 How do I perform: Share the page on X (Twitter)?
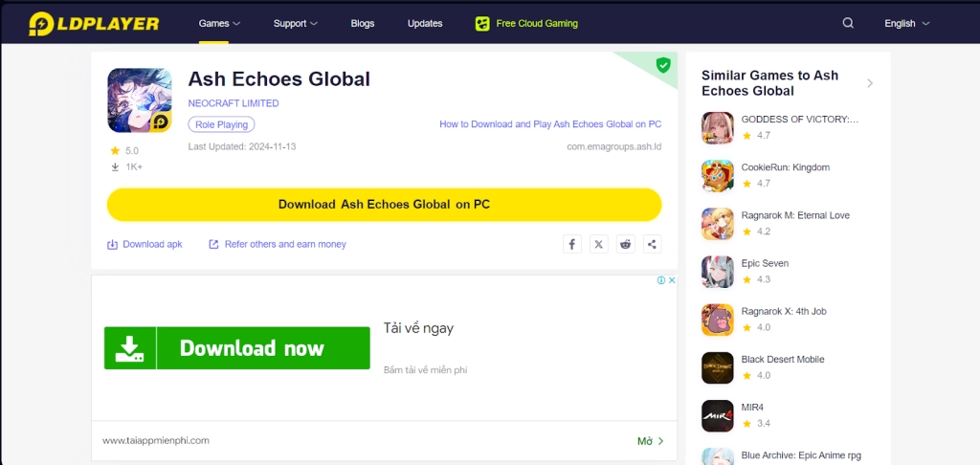[x=598, y=244]
